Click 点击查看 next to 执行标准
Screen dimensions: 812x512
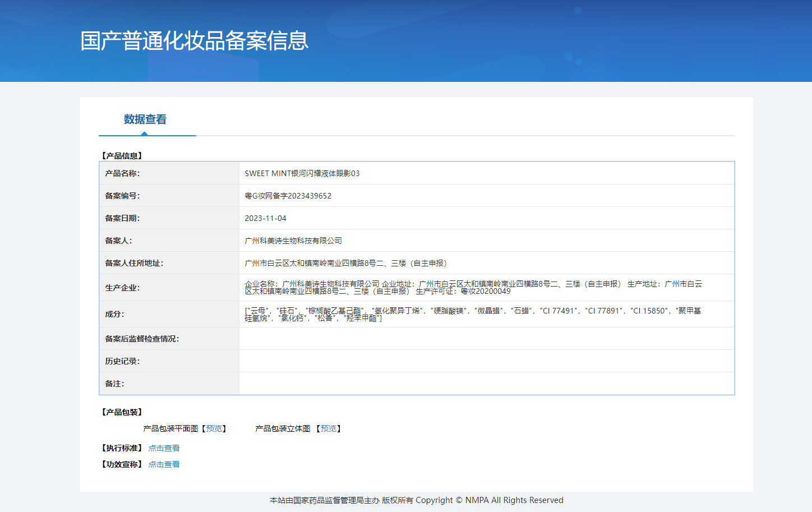(x=164, y=448)
